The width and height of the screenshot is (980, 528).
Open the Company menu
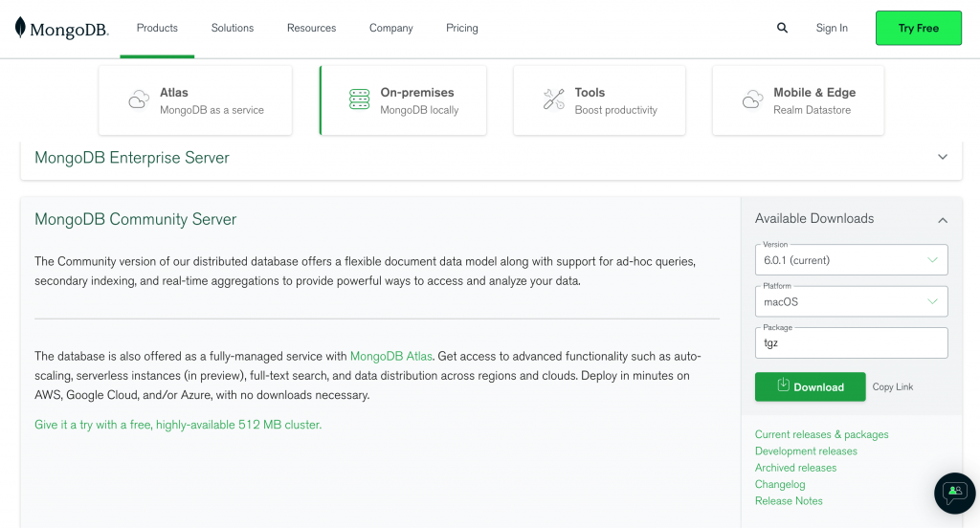click(391, 28)
